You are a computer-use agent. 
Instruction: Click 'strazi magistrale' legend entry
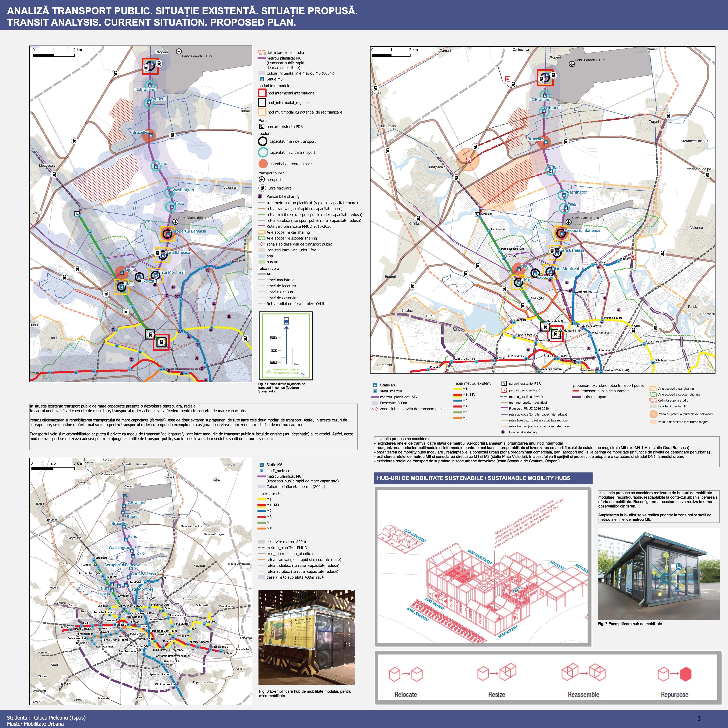click(x=281, y=280)
